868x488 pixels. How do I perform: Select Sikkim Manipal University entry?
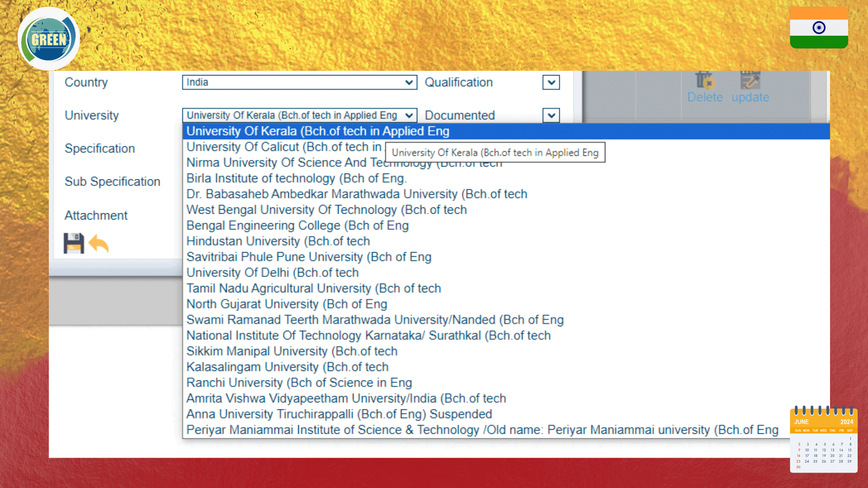coord(292,352)
